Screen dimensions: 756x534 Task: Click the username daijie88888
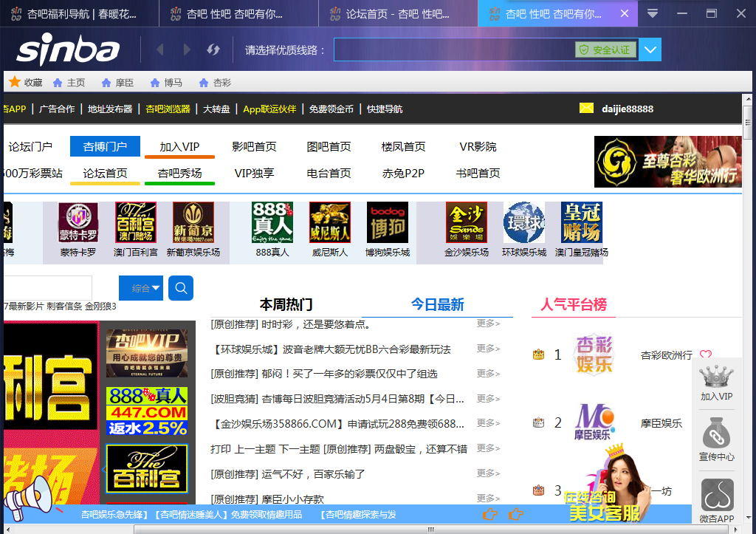(x=628, y=109)
